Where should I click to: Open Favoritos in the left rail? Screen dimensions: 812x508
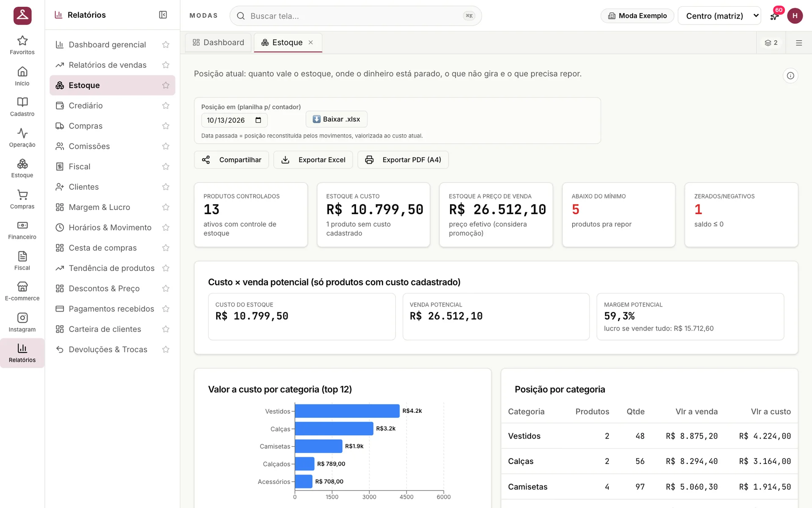pyautogui.click(x=22, y=45)
